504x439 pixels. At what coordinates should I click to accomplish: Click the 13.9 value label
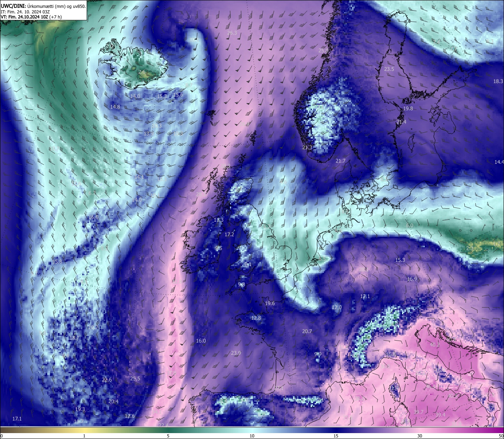coord(148,133)
